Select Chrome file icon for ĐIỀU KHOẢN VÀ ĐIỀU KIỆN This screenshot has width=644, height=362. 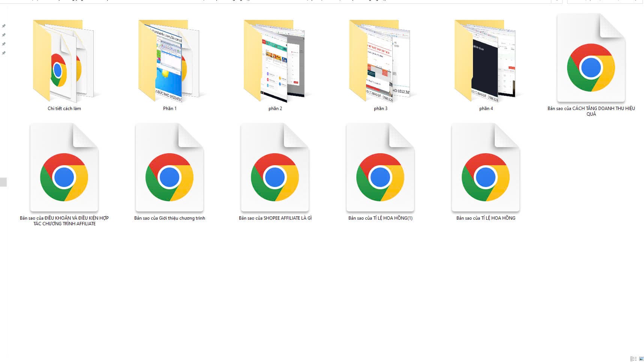pyautogui.click(x=64, y=167)
